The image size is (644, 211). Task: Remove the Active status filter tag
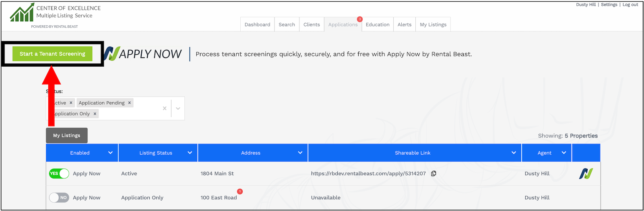point(71,103)
